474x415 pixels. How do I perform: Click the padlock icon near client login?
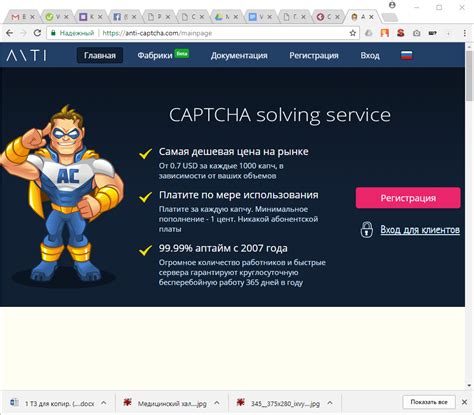pos(366,230)
